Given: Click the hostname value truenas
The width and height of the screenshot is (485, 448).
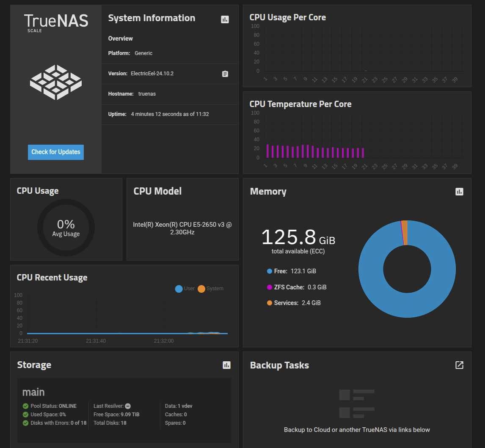Looking at the screenshot, I should pos(147,93).
